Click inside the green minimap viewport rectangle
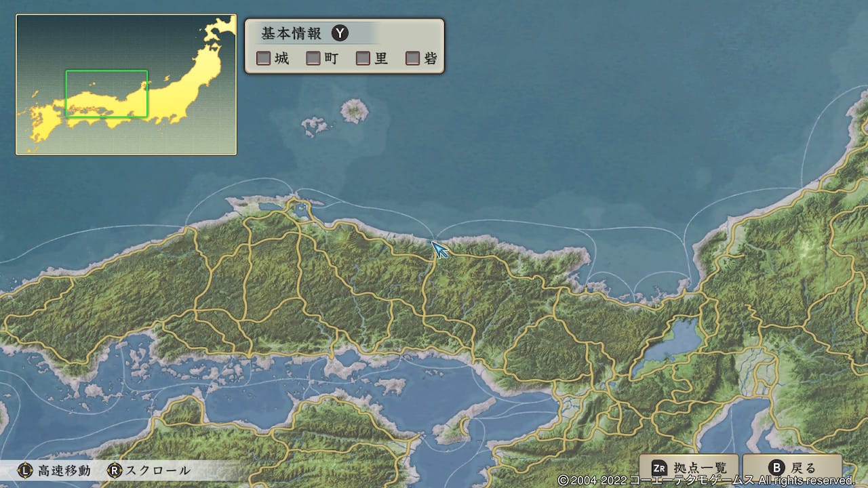Image resolution: width=868 pixels, height=488 pixels. tap(106, 94)
